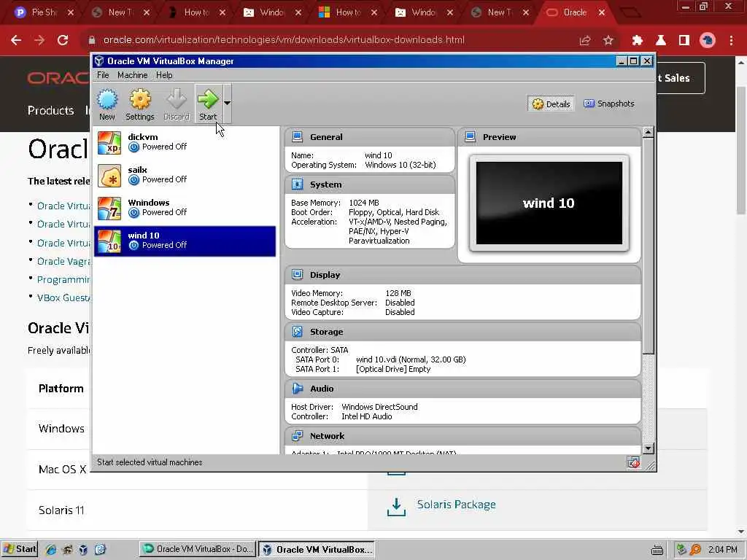Click the System chip icon
The width and height of the screenshot is (747, 560).
tap(298, 184)
